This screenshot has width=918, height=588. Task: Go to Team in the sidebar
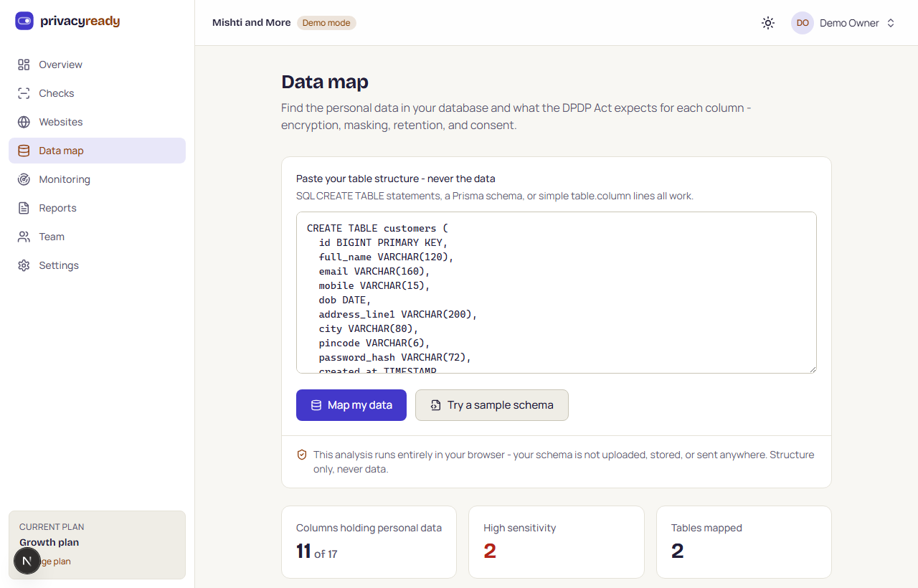(97, 237)
